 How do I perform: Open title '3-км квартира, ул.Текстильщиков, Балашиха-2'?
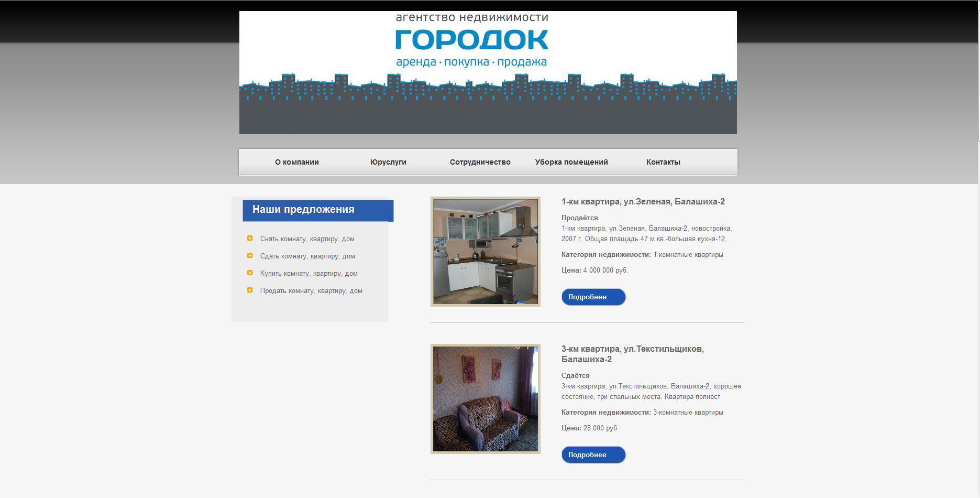pyautogui.click(x=633, y=354)
